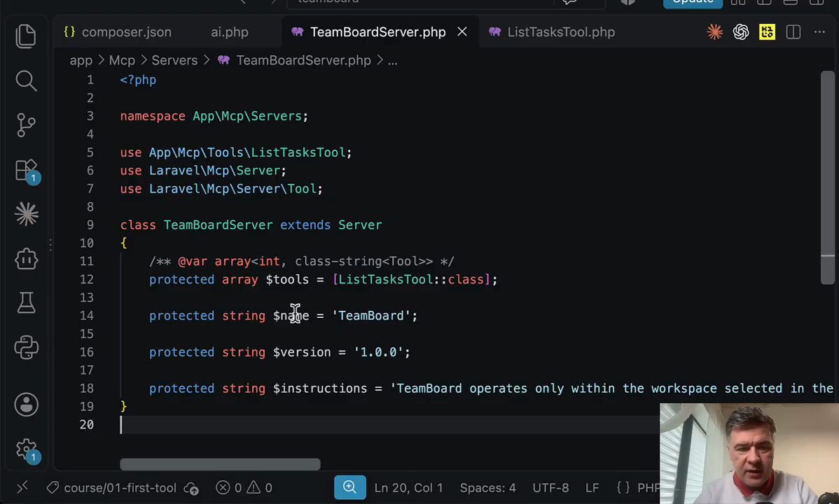Open the Python view in activity bar
This screenshot has width=839, height=504.
(26, 348)
